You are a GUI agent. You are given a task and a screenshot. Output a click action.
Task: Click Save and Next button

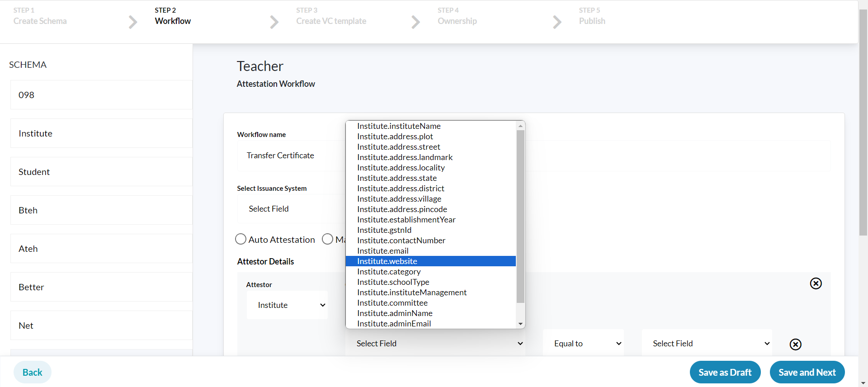pyautogui.click(x=807, y=372)
